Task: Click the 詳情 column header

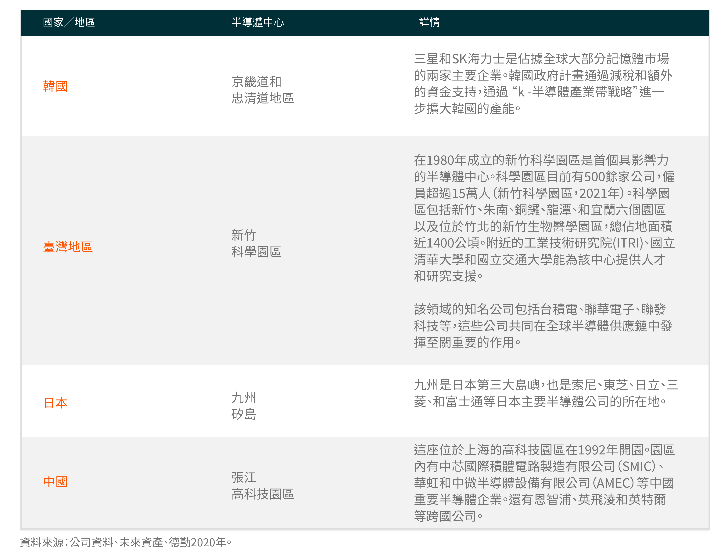Action: (x=429, y=22)
